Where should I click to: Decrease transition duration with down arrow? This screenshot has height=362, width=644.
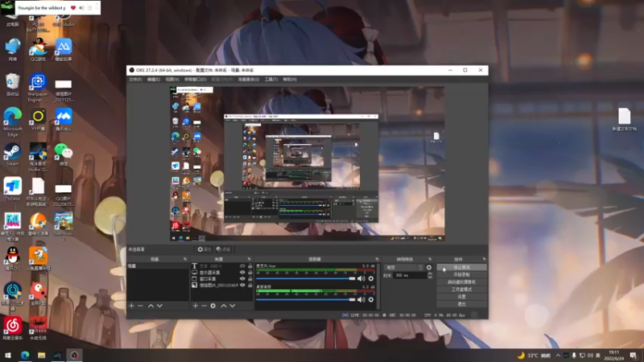click(x=430, y=278)
